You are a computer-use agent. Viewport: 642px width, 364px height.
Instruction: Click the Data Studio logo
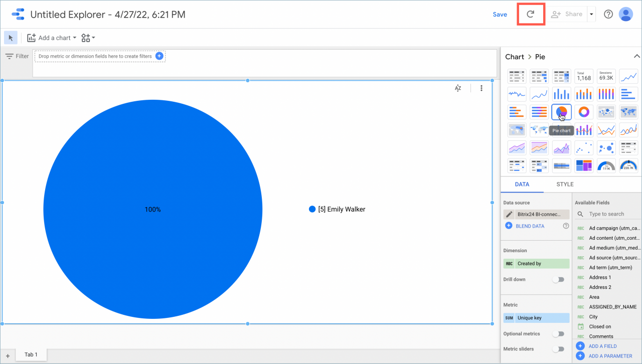[x=18, y=15]
